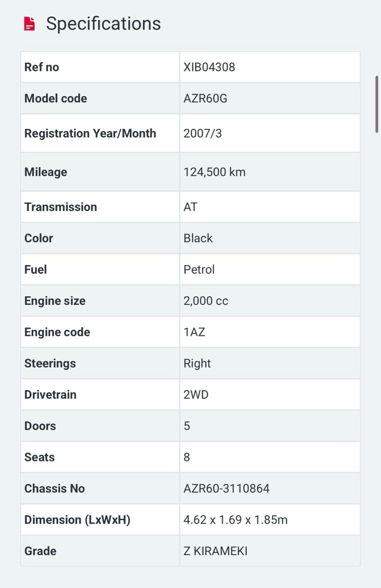Click the engine code 1AZ
Viewport: 381px width, 588px height.
click(194, 332)
